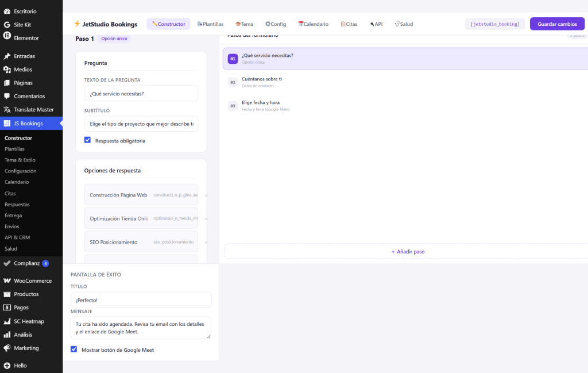Toggle the Respuesta obligatoria checkbox
The image size is (588, 373).
(87, 140)
